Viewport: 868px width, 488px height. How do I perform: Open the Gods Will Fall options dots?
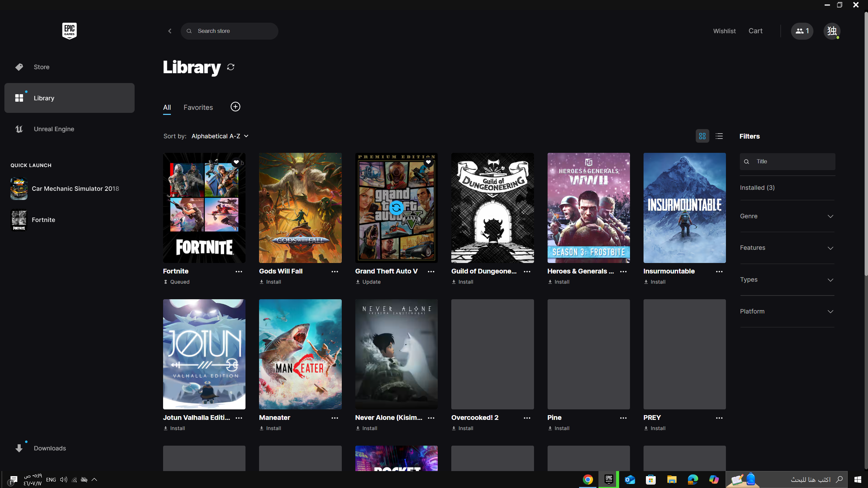pos(335,271)
